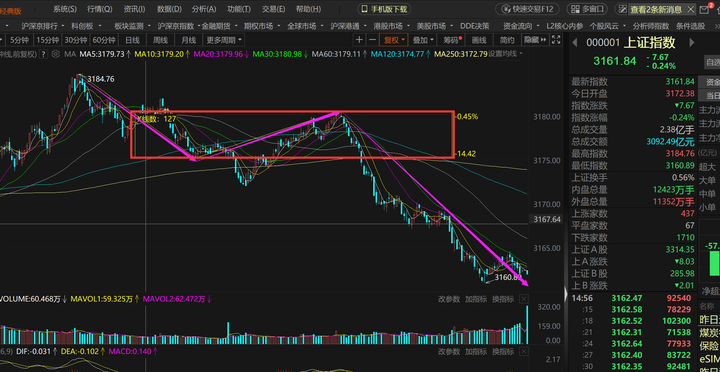Open the 交易(E) menu
This screenshot has width=720, height=372.
(x=273, y=9)
